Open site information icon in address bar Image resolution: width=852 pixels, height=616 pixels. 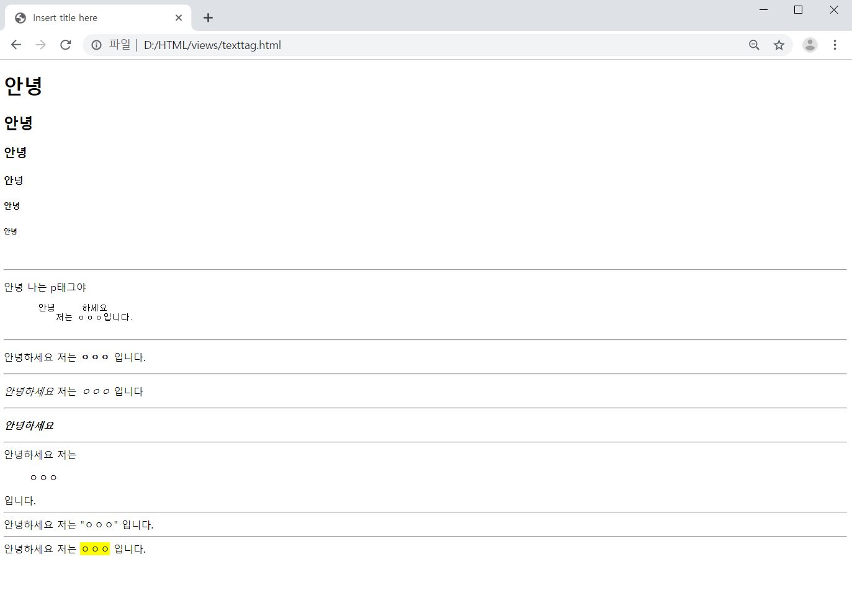[x=96, y=45]
